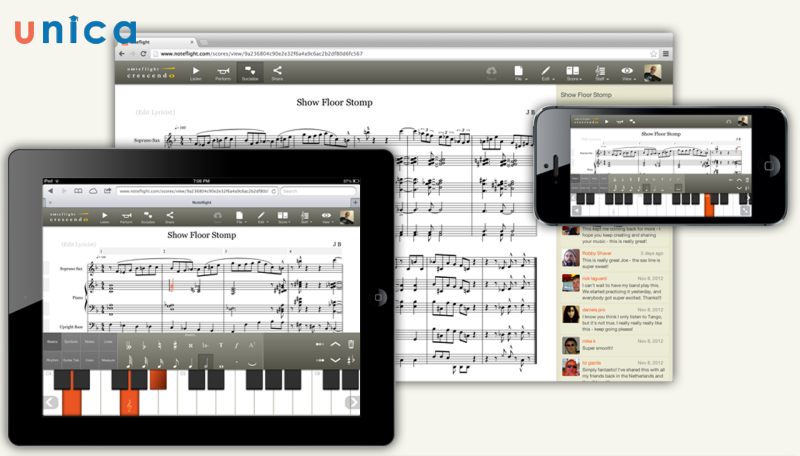Click flat accidental on iPad palette
Viewport: 800px width, 456px height.
(144, 346)
